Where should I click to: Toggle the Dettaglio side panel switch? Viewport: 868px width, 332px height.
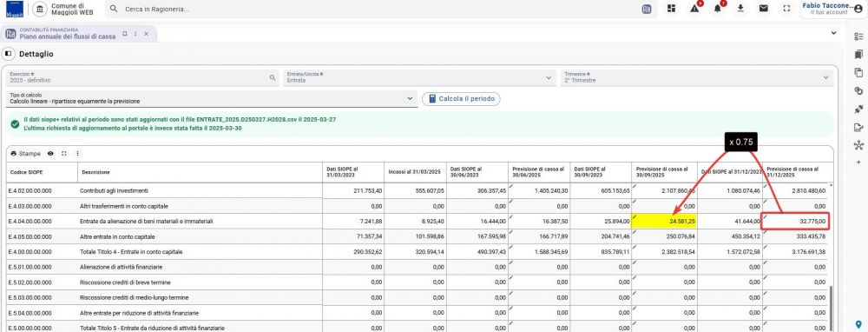pyautogui.click(x=9, y=54)
